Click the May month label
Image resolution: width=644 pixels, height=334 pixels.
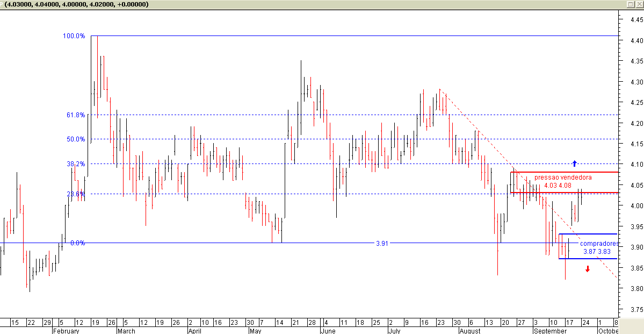point(256,331)
